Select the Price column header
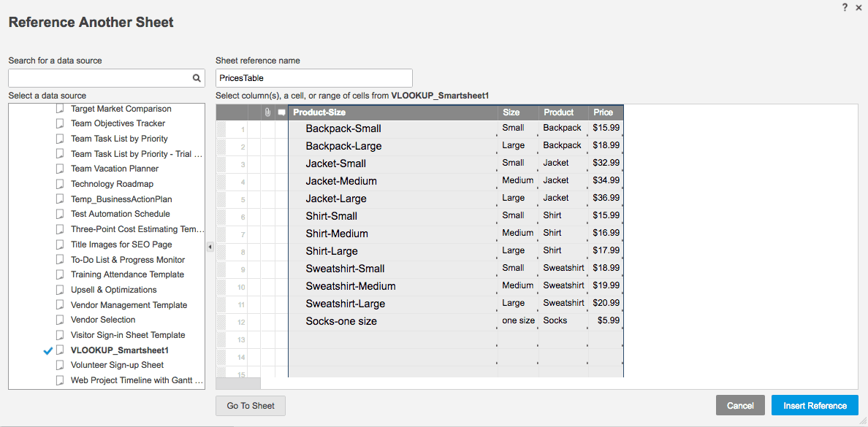Viewport: 868px width, 427px height. point(604,112)
